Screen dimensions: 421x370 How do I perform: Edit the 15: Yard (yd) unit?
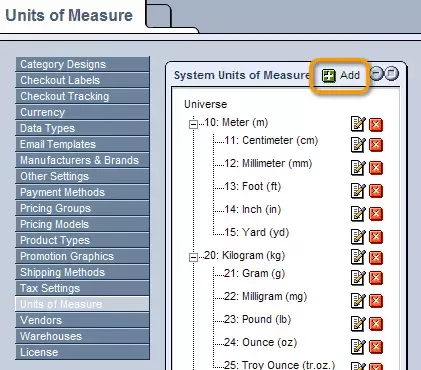click(358, 236)
